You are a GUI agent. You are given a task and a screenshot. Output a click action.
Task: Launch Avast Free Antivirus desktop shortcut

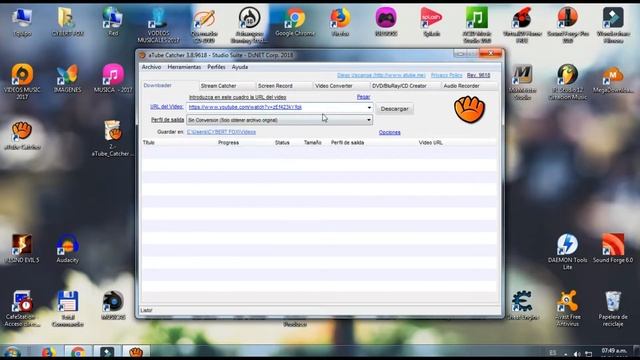pyautogui.click(x=568, y=309)
